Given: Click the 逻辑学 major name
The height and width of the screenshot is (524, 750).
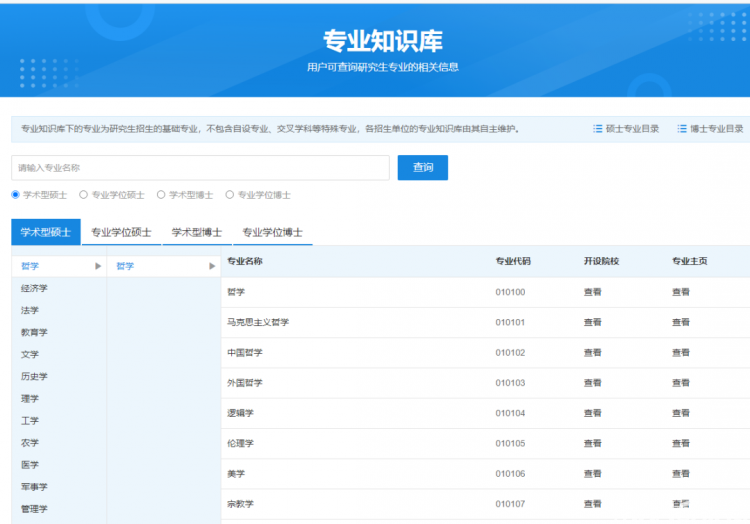Looking at the screenshot, I should coord(241,413).
